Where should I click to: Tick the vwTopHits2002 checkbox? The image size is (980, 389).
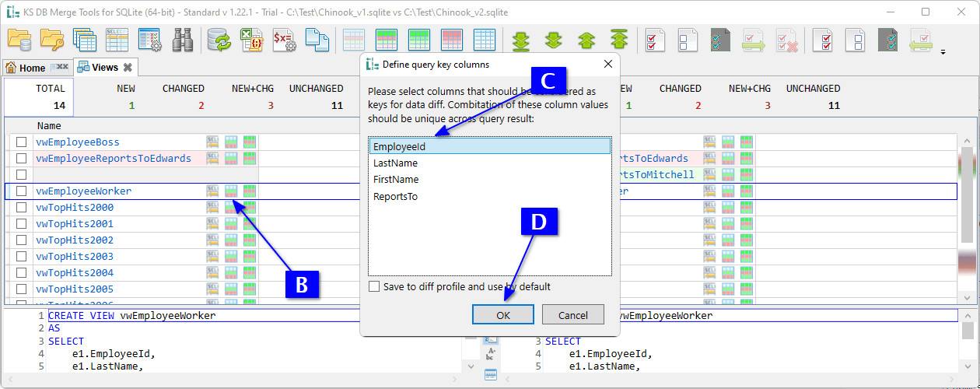click(x=22, y=240)
